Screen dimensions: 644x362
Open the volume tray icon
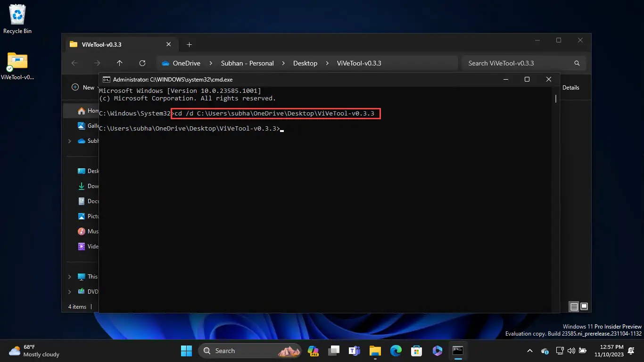tap(571, 351)
